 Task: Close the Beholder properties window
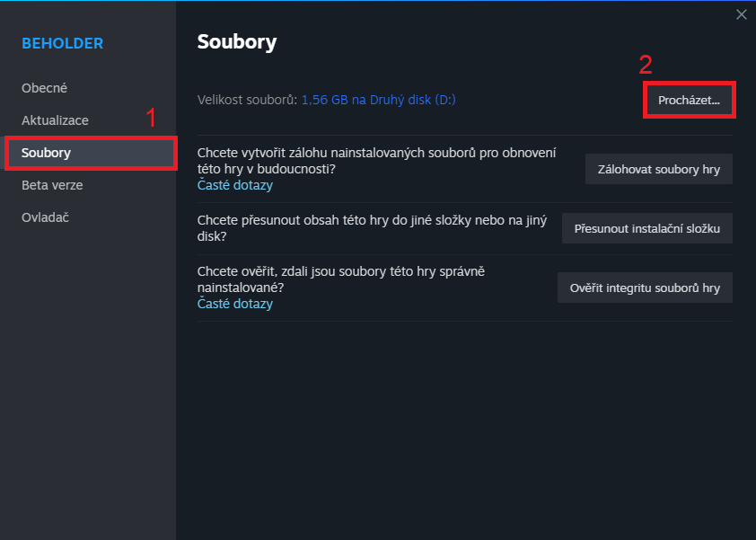pos(741,14)
